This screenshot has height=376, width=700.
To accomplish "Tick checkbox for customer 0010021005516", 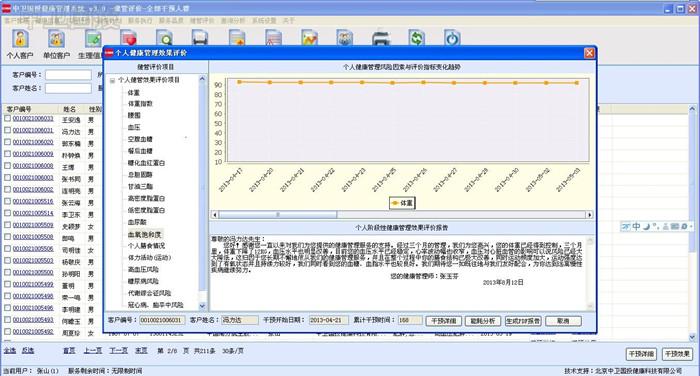I will (8, 201).
